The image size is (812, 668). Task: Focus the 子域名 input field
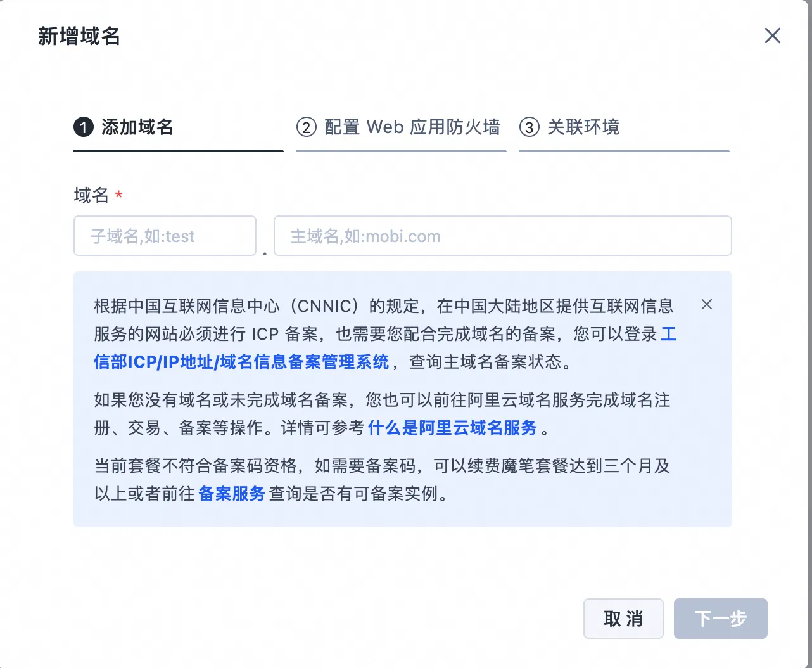click(x=165, y=236)
